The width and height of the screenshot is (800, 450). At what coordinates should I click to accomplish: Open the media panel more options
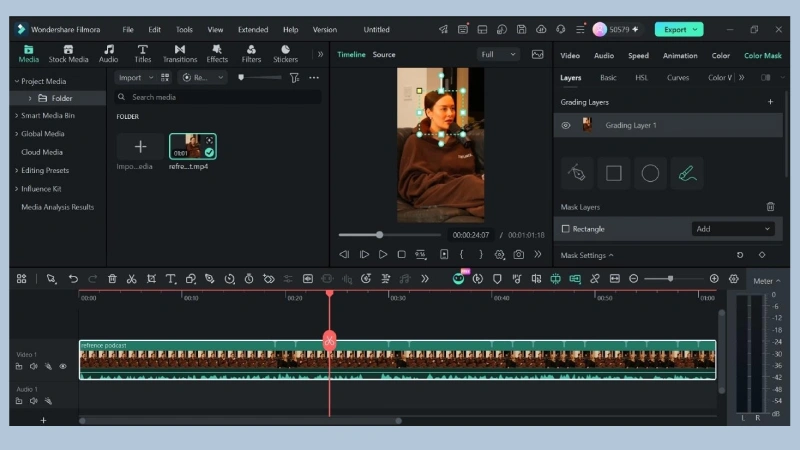tap(314, 78)
